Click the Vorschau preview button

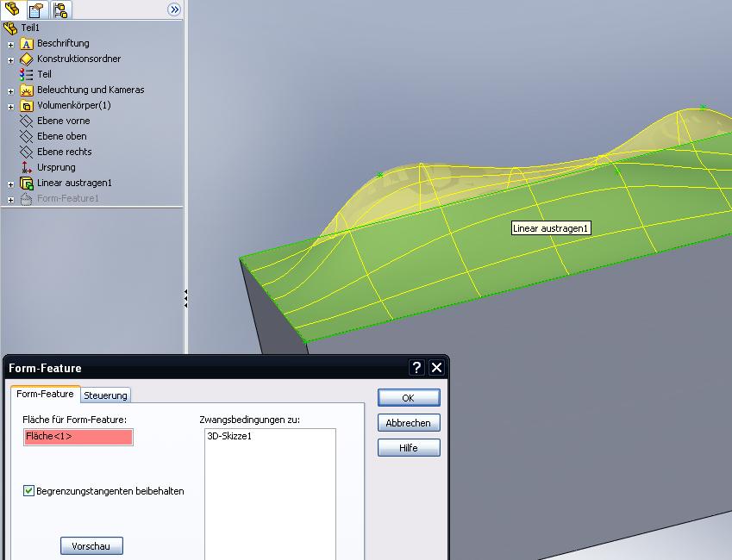pos(91,546)
